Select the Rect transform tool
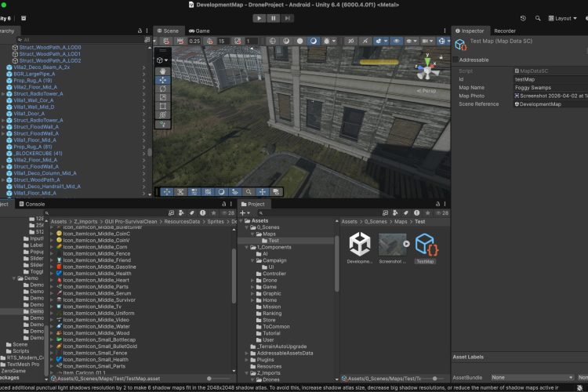The image size is (588, 392). point(162,106)
